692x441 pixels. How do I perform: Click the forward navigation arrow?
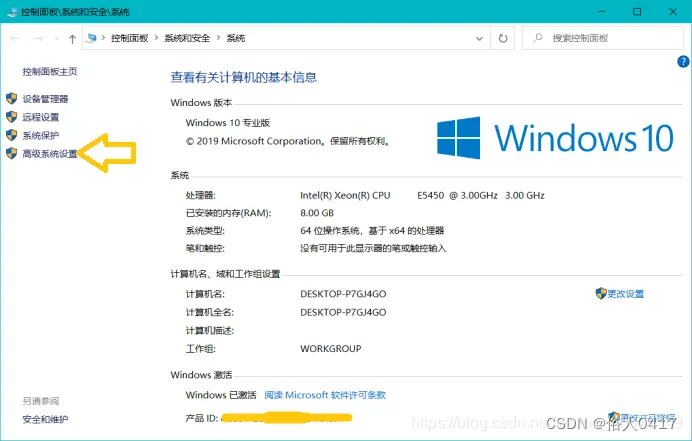[39, 39]
